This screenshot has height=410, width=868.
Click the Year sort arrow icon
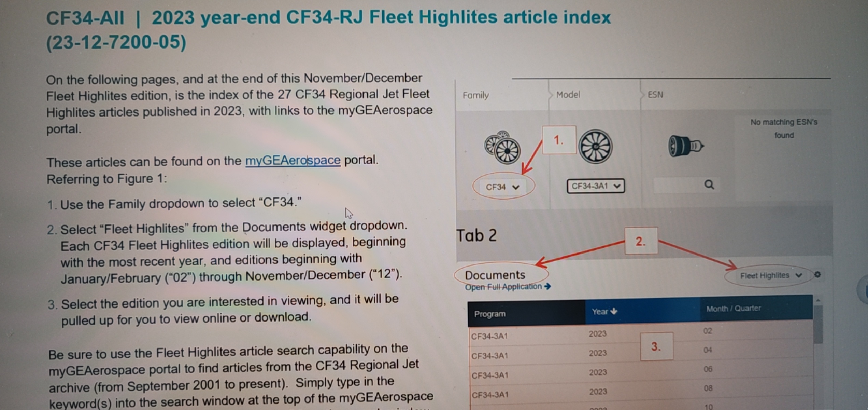pyautogui.click(x=614, y=311)
